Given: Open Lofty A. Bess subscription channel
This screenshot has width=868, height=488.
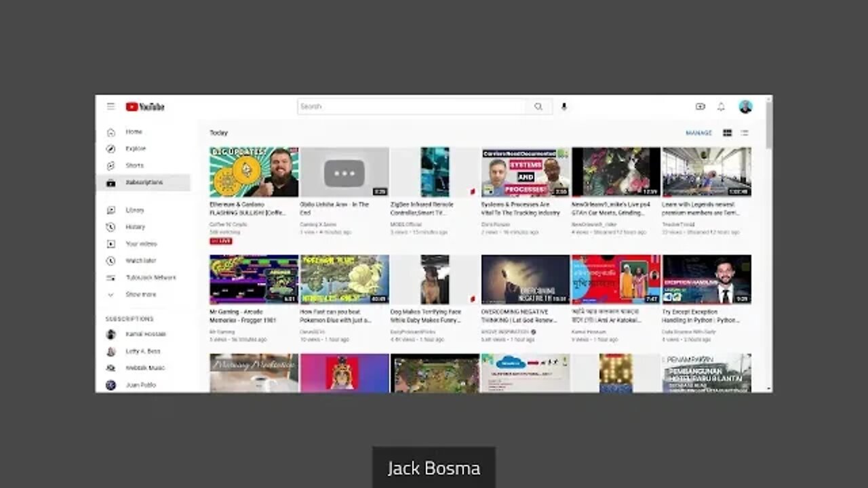Looking at the screenshot, I should pyautogui.click(x=142, y=351).
